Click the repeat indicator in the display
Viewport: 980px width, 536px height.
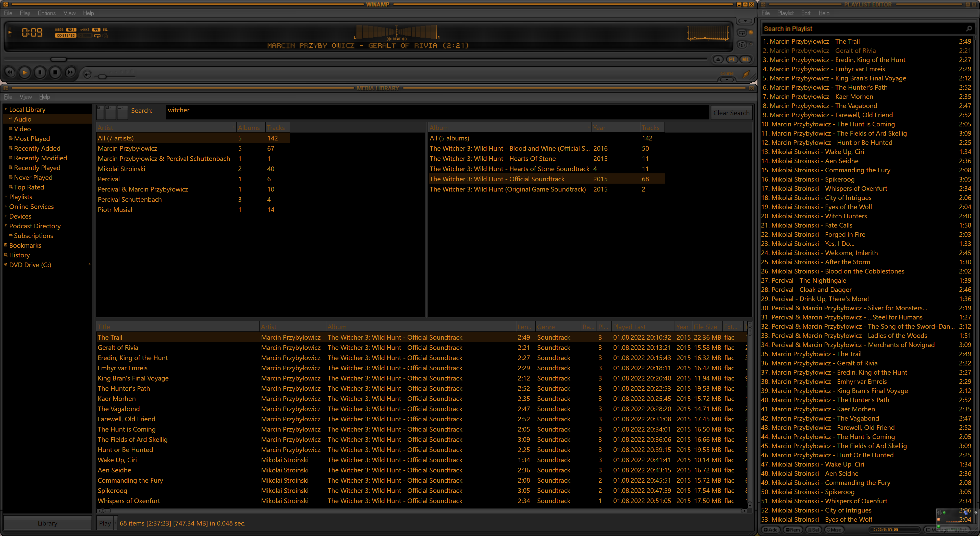[97, 36]
